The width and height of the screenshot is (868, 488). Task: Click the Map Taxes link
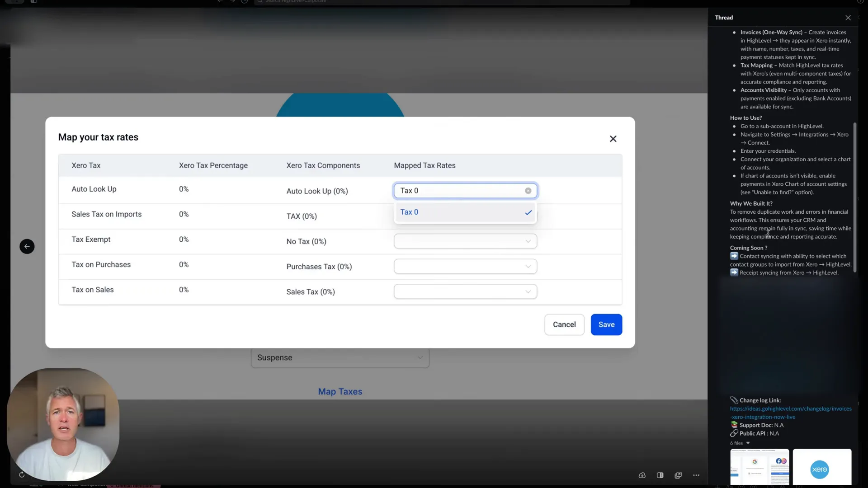pyautogui.click(x=340, y=392)
